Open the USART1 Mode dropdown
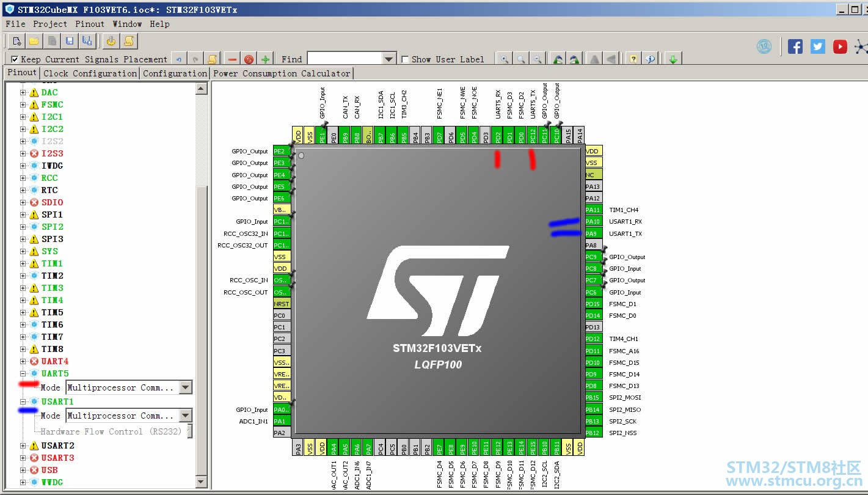The width and height of the screenshot is (868, 495). coord(186,416)
